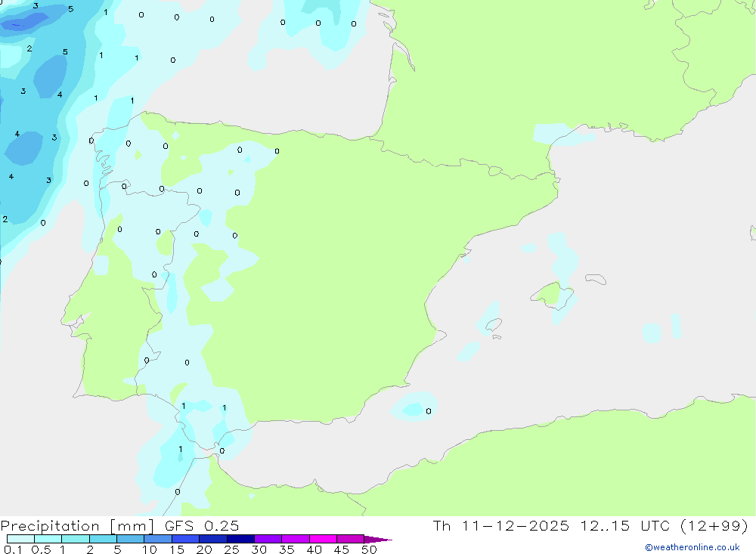The image size is (756, 554).
Task: Click the '35' legend scale label
Action: tap(287, 549)
